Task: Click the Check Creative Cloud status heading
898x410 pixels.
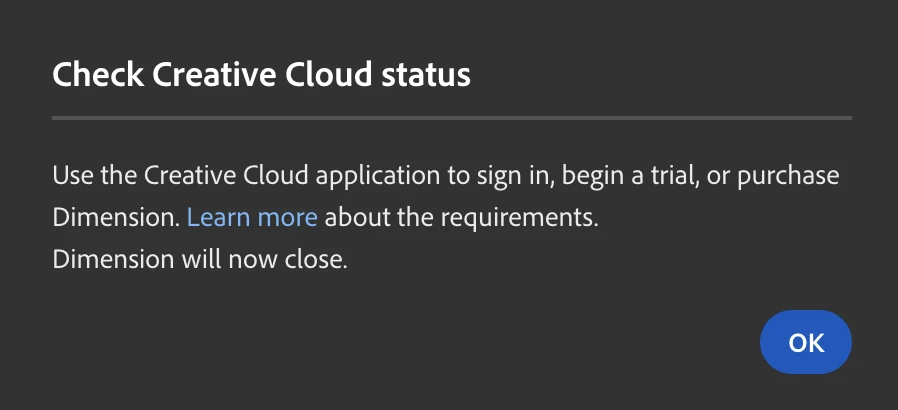Action: click(261, 75)
